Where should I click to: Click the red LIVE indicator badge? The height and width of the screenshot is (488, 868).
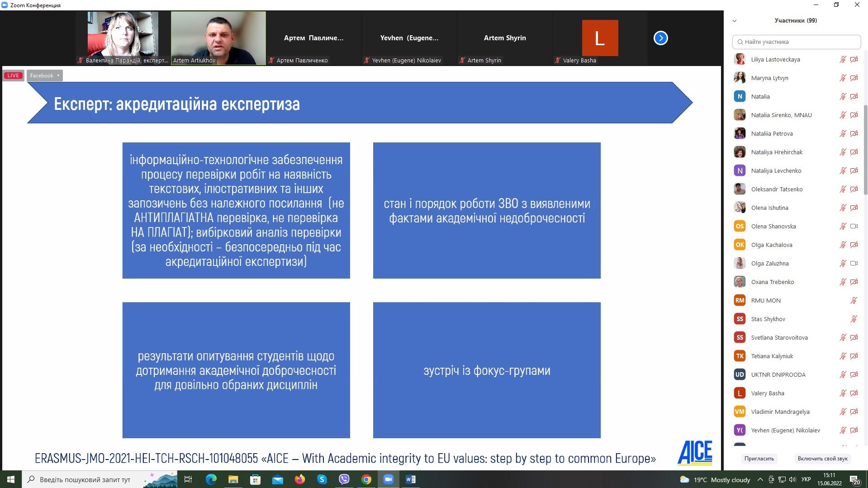13,76
